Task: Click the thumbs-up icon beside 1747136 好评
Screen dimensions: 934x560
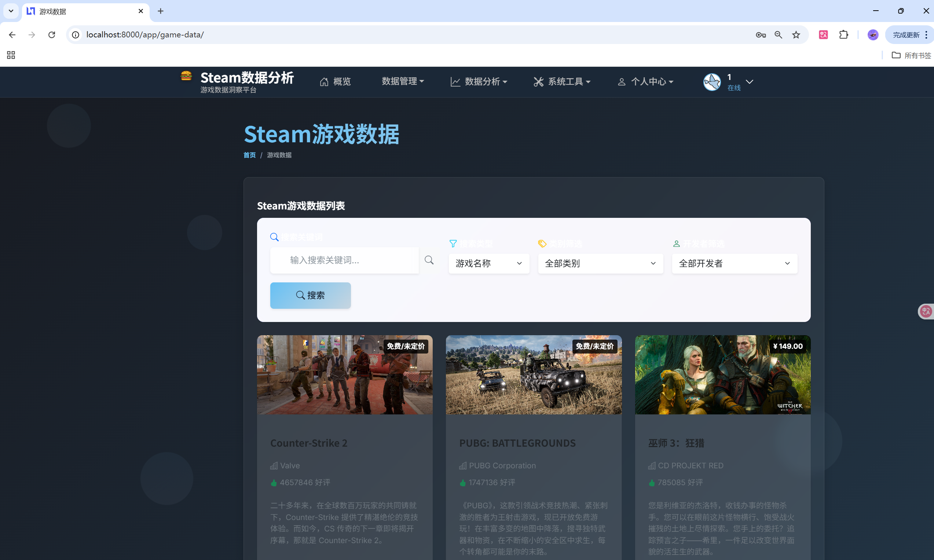Action: [463, 483]
